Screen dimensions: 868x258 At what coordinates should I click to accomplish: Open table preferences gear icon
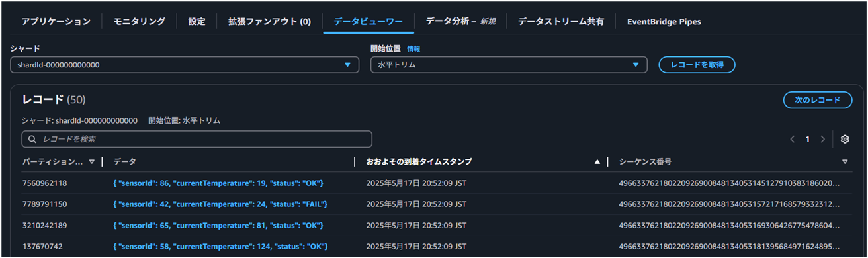click(x=845, y=139)
